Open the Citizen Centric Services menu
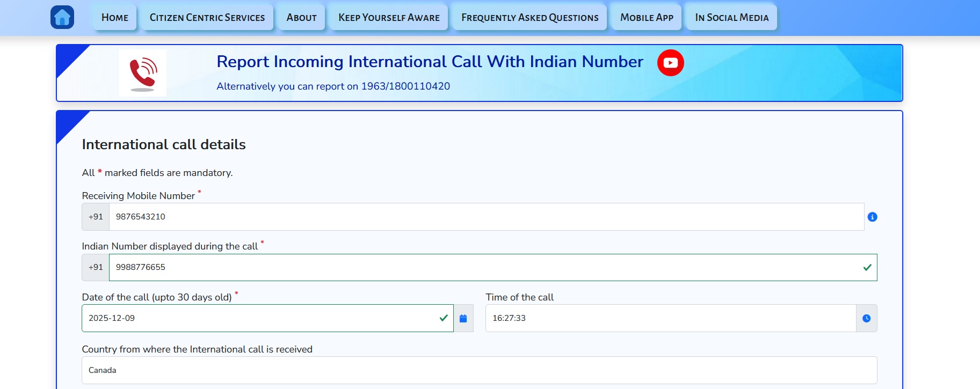The height and width of the screenshot is (389, 980). coord(207,17)
